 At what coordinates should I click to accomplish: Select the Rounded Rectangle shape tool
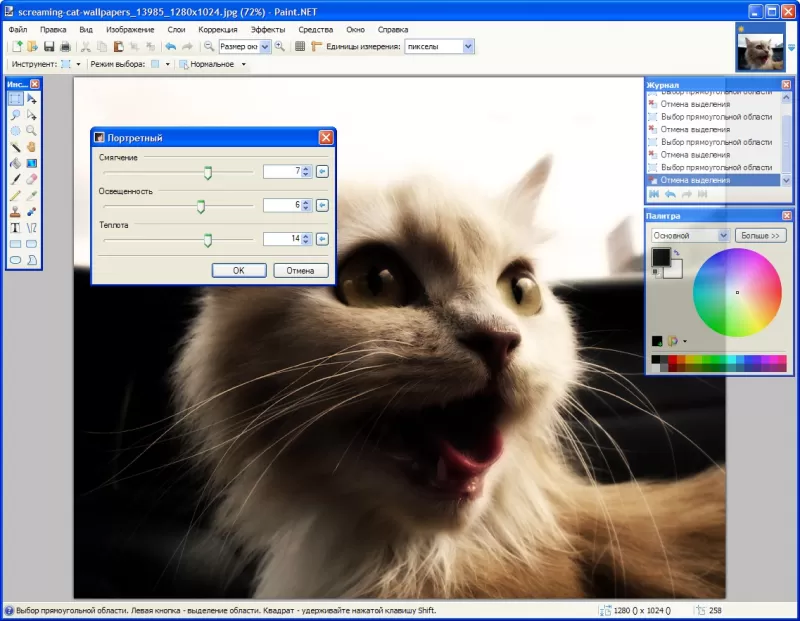tap(32, 244)
